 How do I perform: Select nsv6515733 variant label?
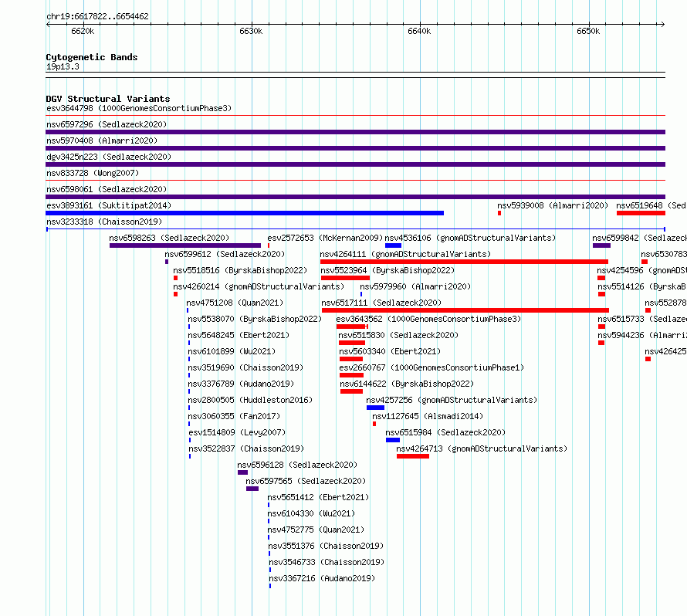(642, 319)
